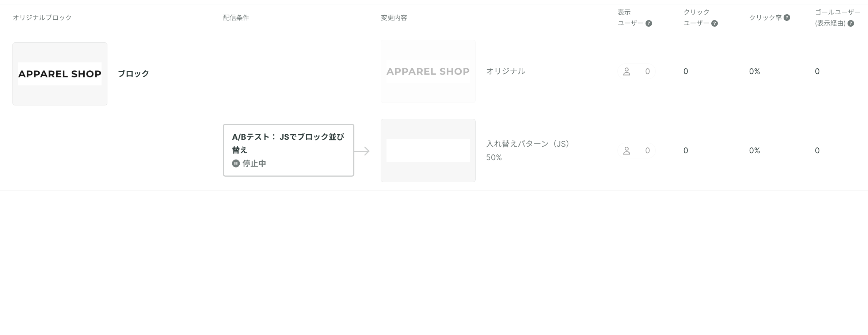
Task: Click user icon in オリジナル row
Action: [627, 72]
